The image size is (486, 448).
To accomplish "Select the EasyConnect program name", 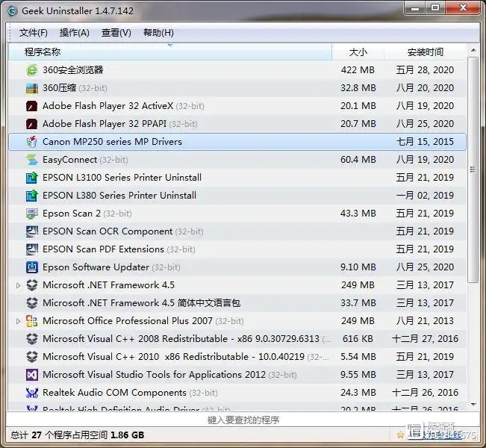I will click(x=69, y=160).
